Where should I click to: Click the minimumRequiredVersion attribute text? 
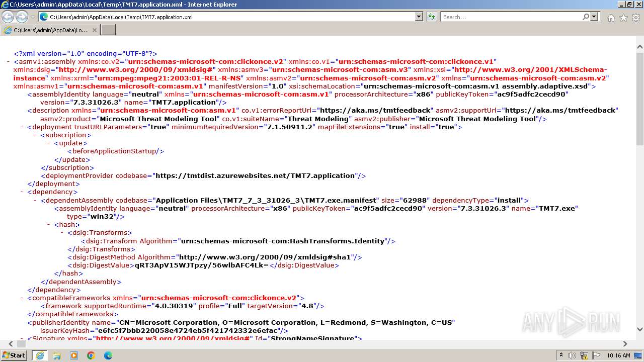[x=244, y=127]
